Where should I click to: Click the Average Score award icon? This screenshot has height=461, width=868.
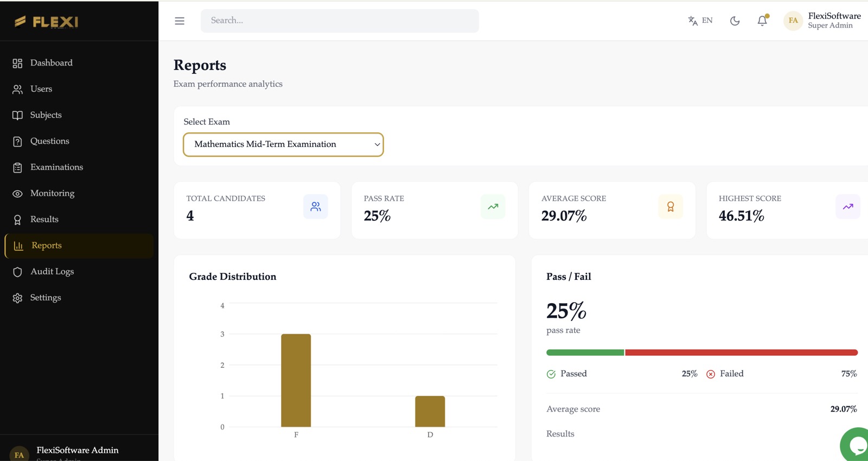[671, 207]
